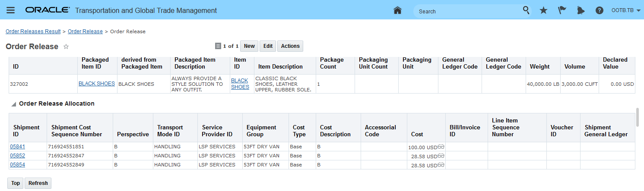Open the Help question mark icon
644x191 pixels.
[x=600, y=10]
